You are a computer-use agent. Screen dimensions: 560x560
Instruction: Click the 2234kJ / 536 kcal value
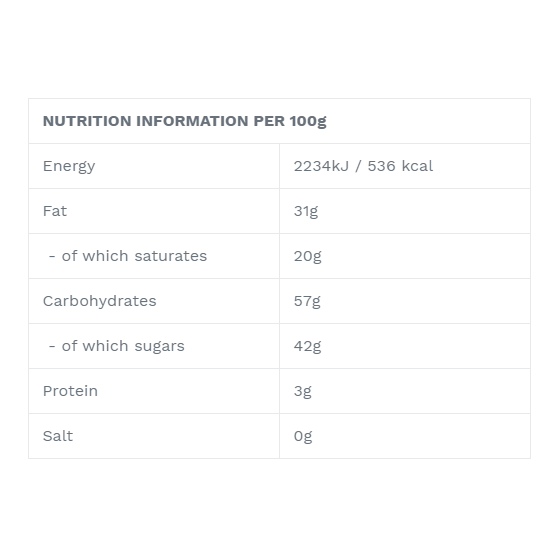point(363,166)
